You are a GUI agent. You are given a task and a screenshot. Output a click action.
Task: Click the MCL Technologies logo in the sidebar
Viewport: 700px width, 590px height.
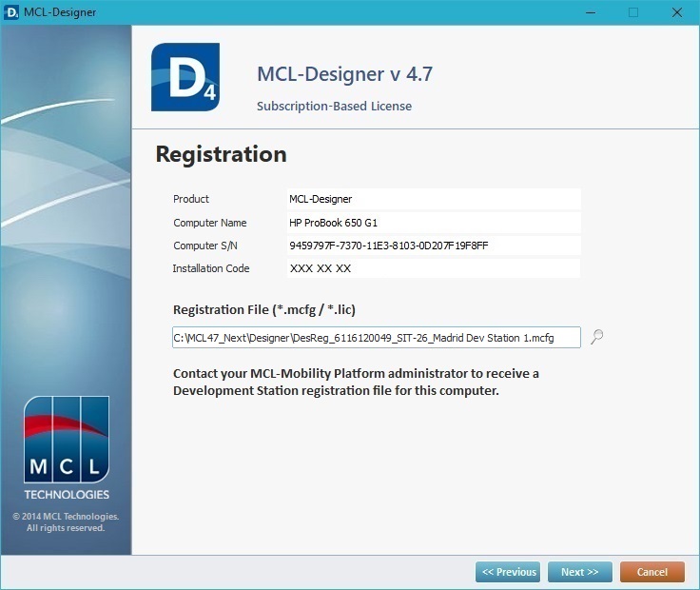66,447
